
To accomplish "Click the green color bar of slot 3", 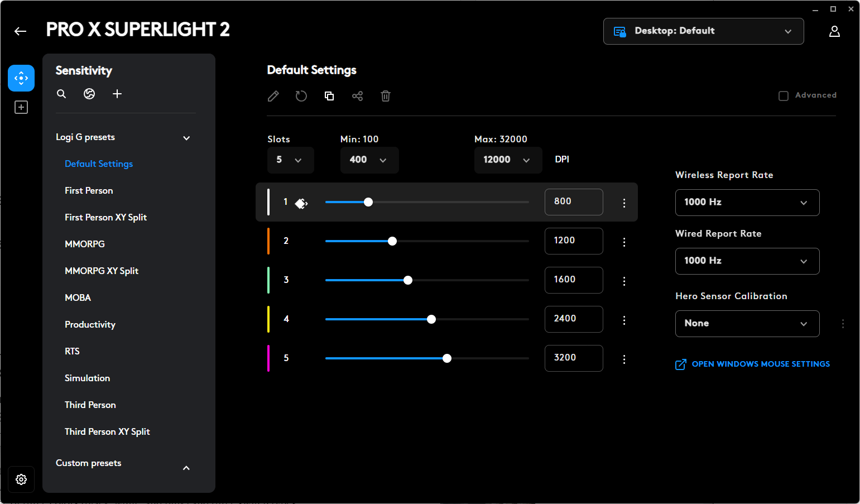I will [268, 280].
